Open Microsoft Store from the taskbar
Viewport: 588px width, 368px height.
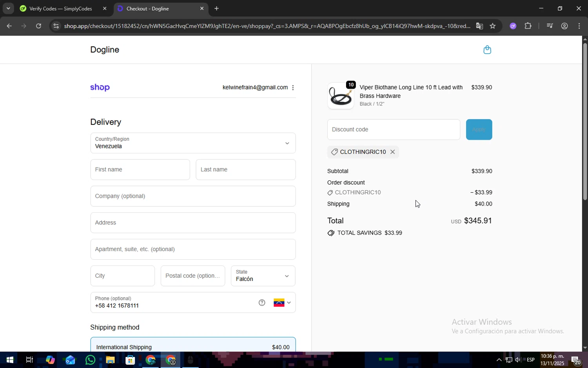coord(130,360)
